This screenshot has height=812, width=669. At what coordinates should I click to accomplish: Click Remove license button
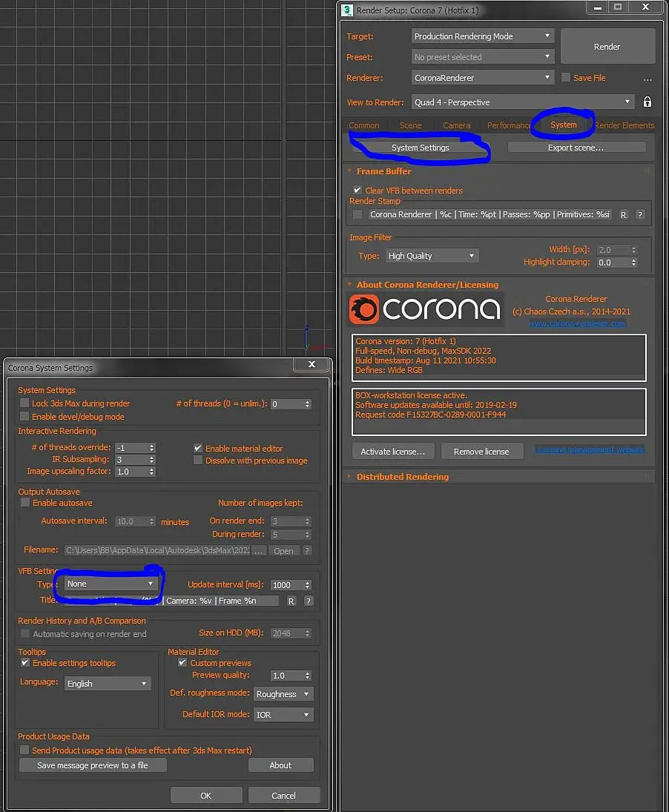481,452
